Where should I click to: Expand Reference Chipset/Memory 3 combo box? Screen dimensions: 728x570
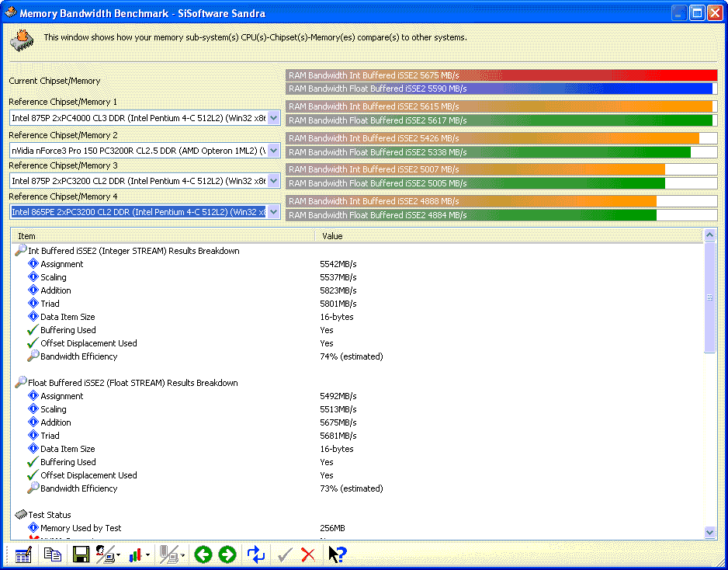point(272,181)
